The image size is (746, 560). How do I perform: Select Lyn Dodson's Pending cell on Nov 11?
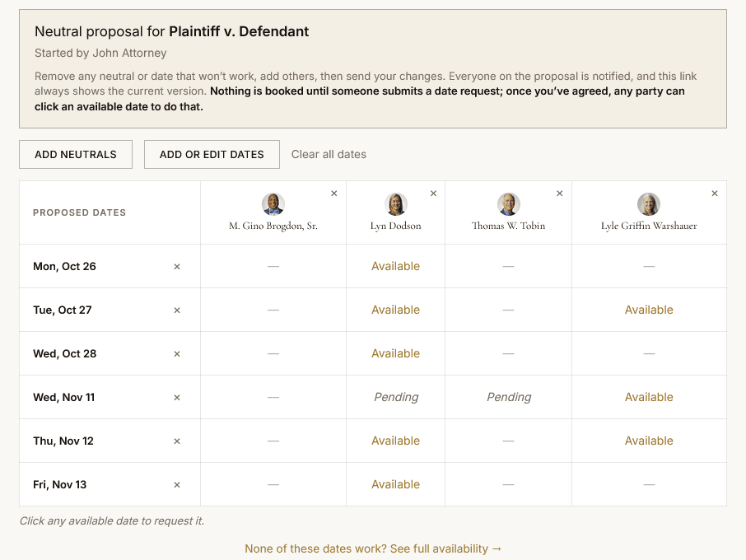click(396, 397)
